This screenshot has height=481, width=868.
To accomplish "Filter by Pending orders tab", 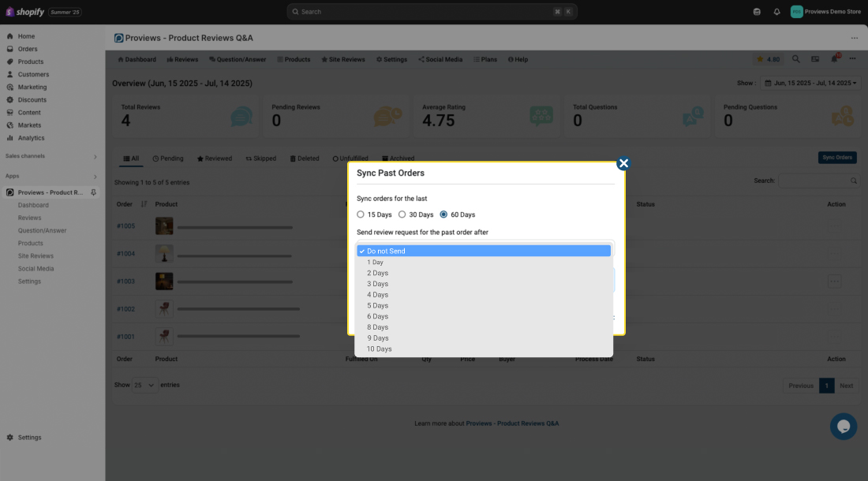I will pos(168,158).
